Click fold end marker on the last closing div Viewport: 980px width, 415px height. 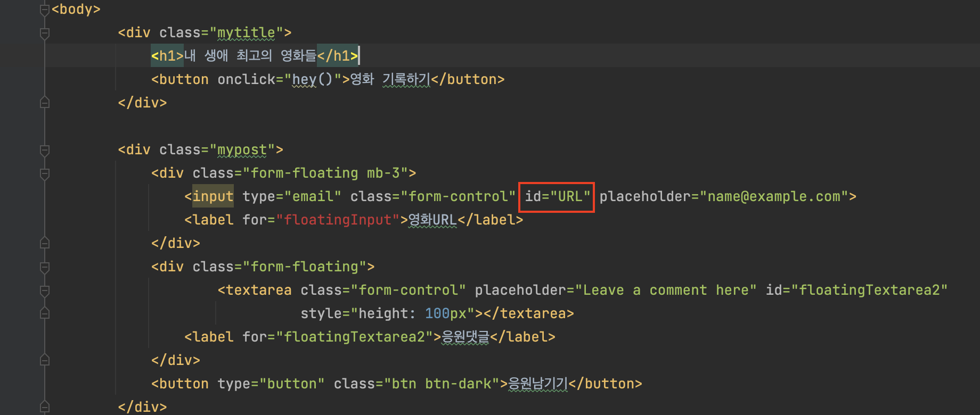click(x=45, y=407)
